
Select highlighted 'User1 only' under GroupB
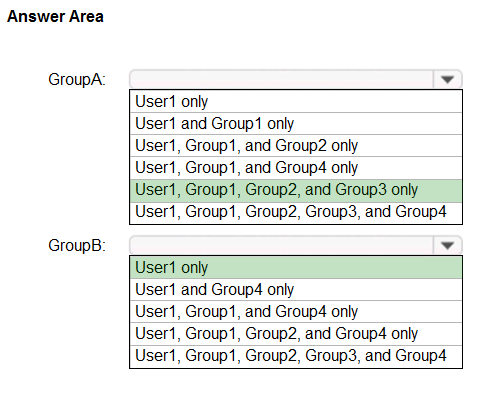tap(296, 267)
